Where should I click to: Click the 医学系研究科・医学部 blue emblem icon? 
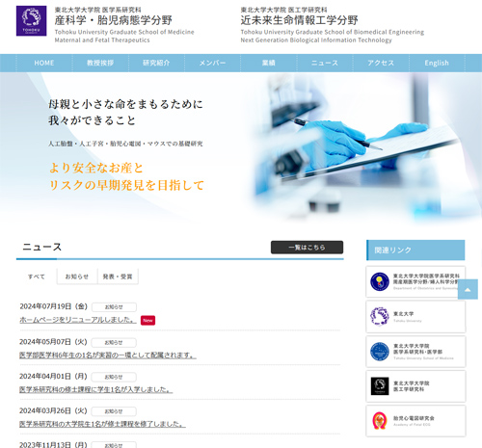(x=380, y=352)
